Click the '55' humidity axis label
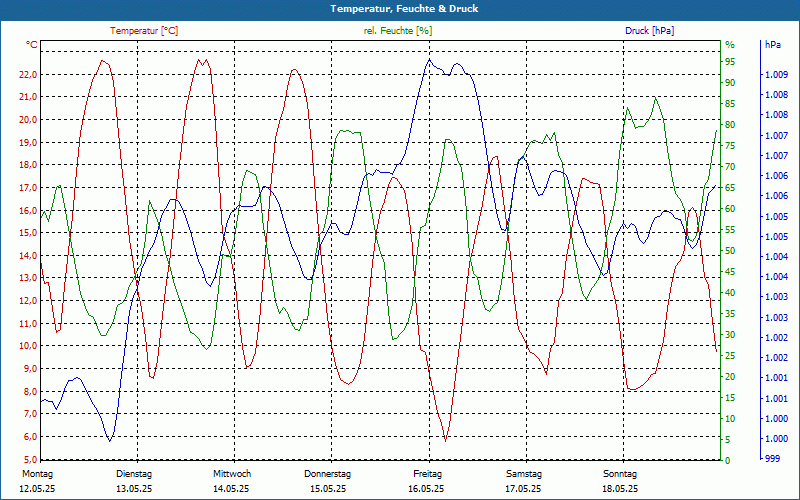The image size is (800, 500). click(x=730, y=230)
